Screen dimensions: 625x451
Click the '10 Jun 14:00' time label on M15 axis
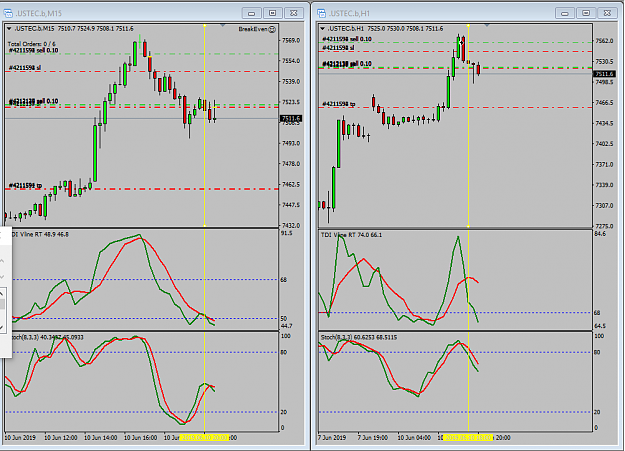pos(100,437)
